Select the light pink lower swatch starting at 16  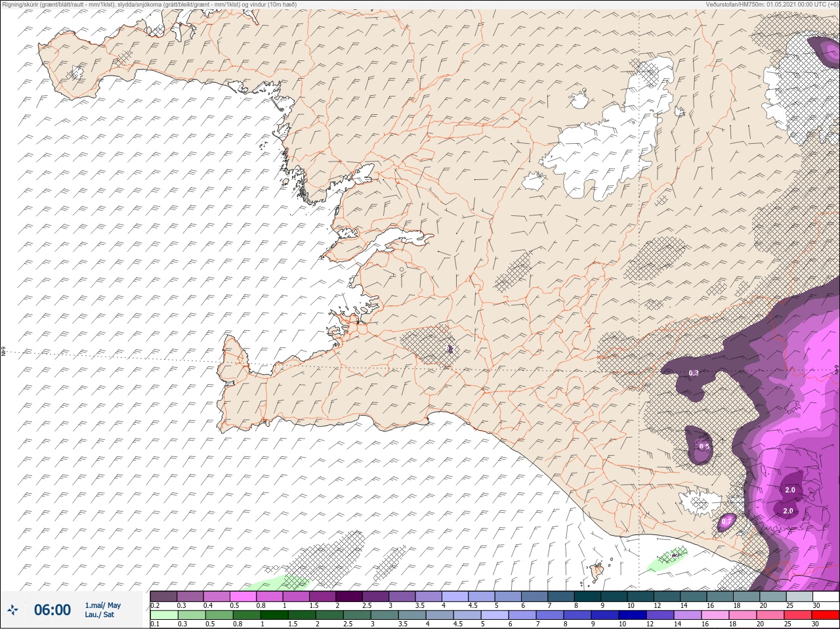click(716, 615)
